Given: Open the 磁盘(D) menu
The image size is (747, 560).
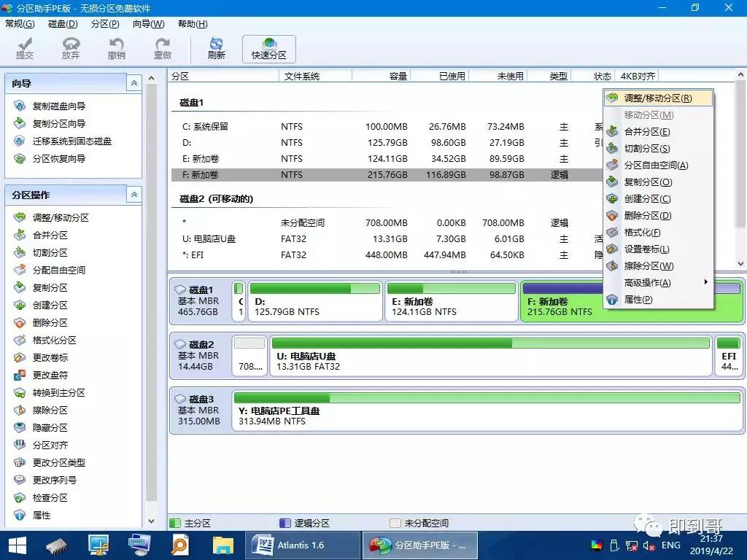Looking at the screenshot, I should [x=62, y=23].
